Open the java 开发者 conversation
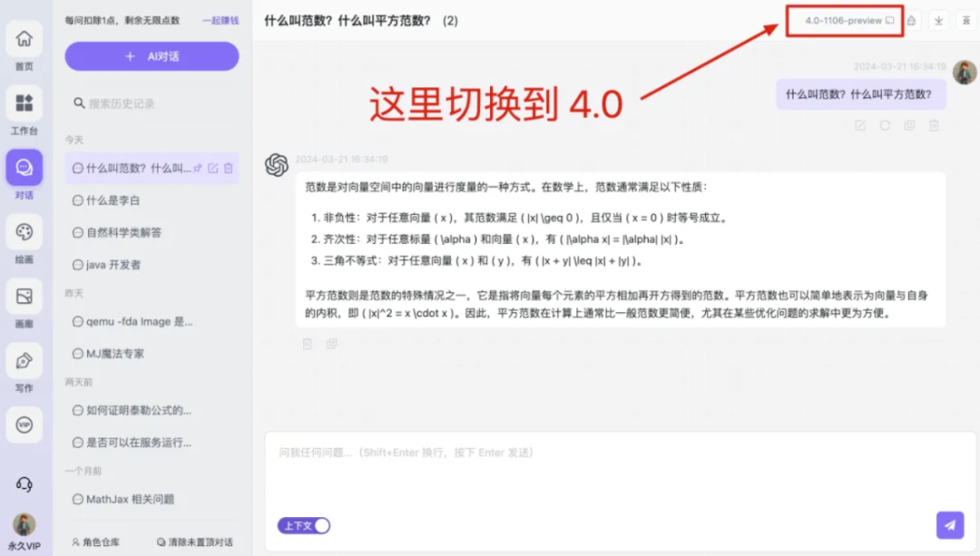 coord(152,265)
